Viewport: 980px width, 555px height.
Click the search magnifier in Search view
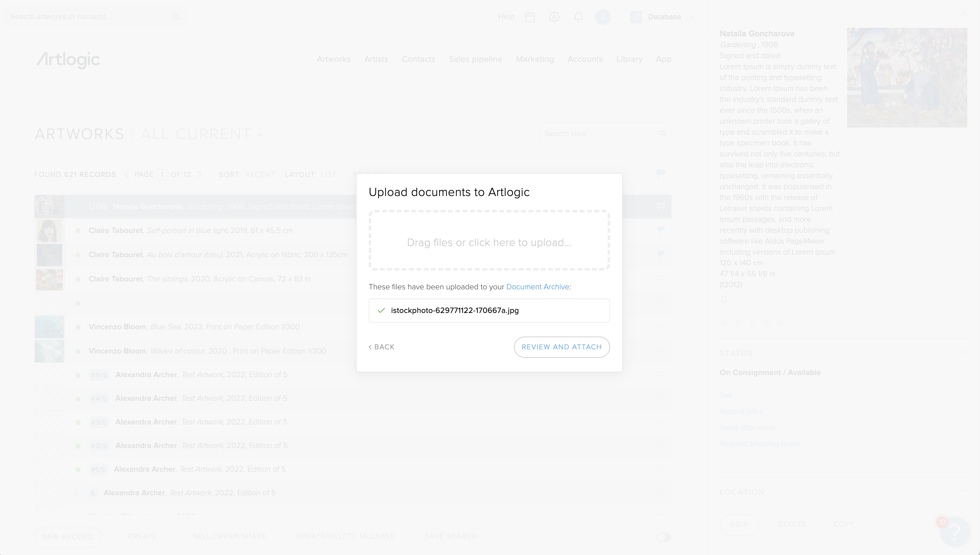(x=662, y=133)
